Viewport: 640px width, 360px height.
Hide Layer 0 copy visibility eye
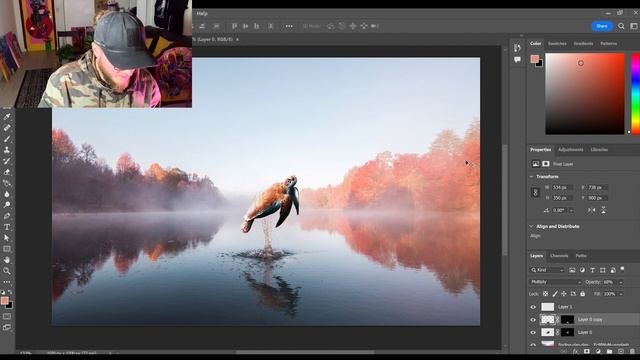pyautogui.click(x=533, y=320)
